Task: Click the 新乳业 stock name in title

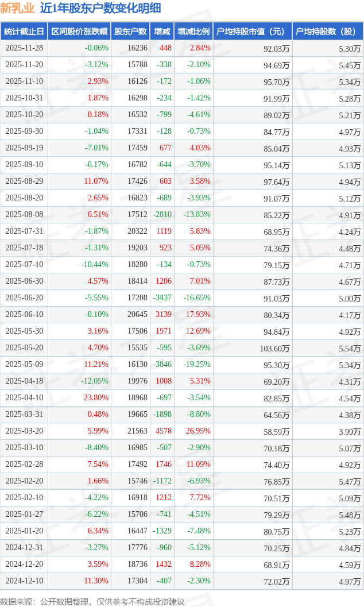Action: 17,8
